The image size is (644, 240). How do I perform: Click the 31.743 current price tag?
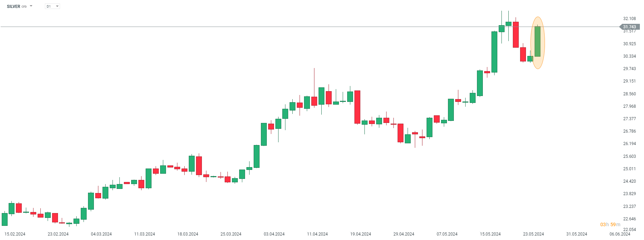629,27
